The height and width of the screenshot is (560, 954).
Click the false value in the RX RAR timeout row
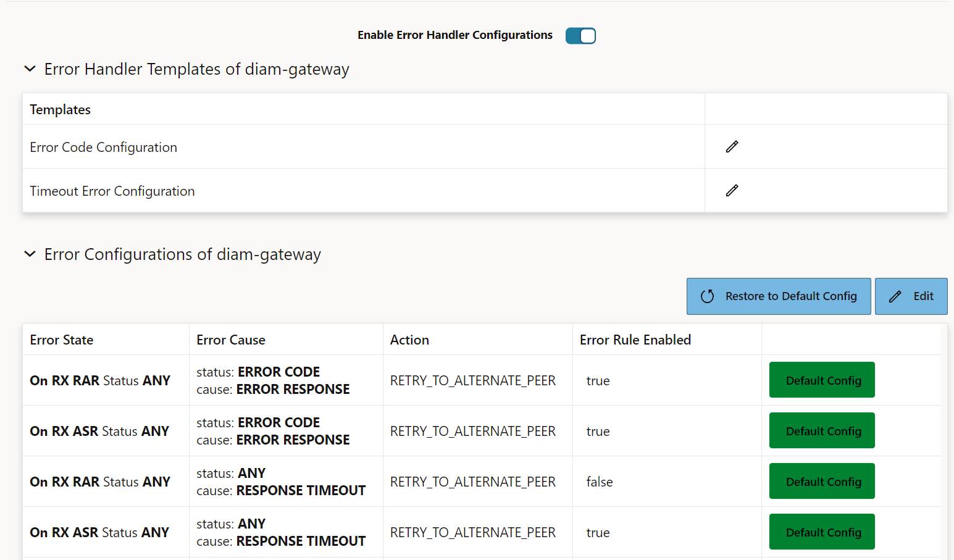(x=599, y=481)
